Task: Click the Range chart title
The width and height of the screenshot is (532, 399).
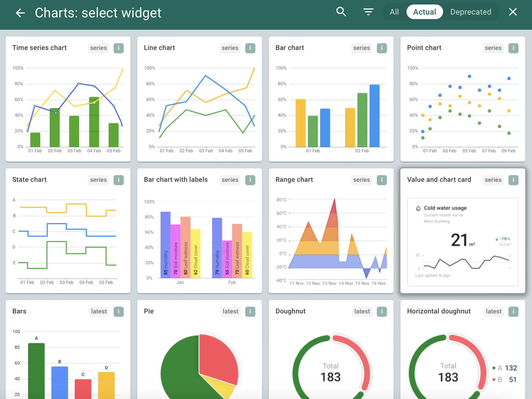Action: pos(294,180)
